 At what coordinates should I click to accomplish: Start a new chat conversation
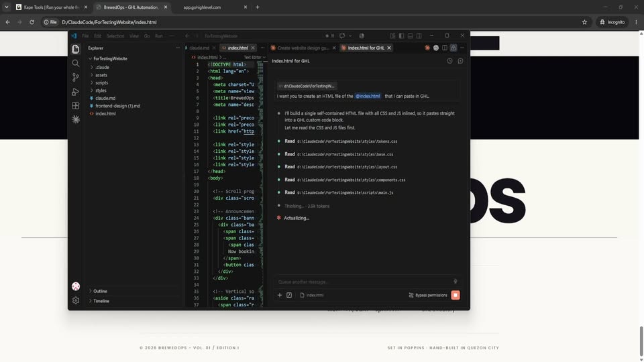460,61
